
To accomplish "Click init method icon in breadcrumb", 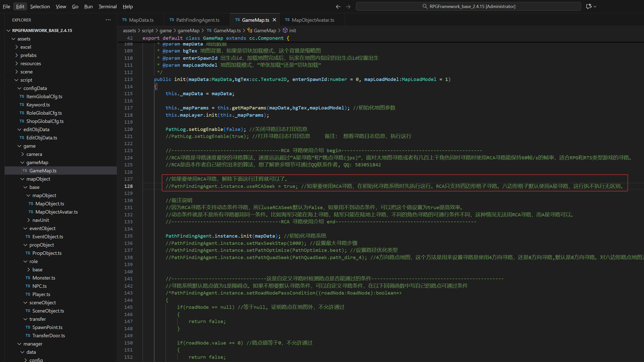I will tap(285, 30).
